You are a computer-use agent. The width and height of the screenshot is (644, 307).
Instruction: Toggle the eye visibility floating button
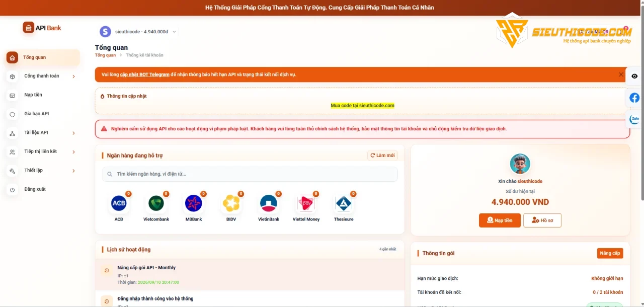tap(634, 76)
